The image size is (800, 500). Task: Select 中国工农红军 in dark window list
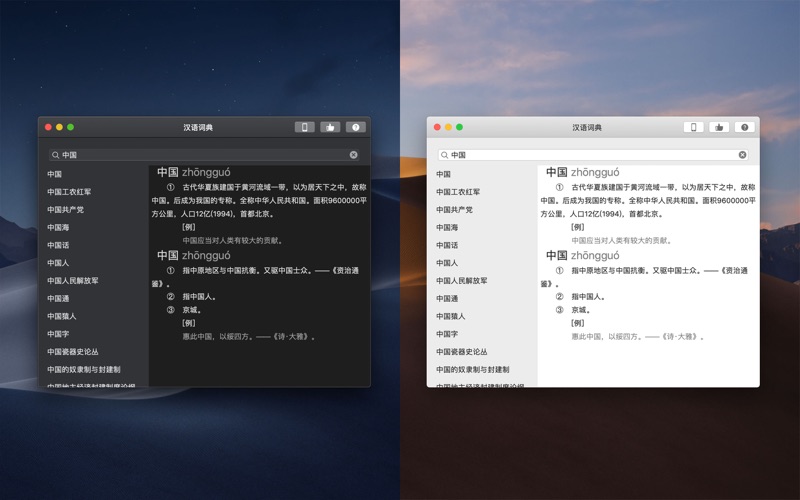coord(69,192)
